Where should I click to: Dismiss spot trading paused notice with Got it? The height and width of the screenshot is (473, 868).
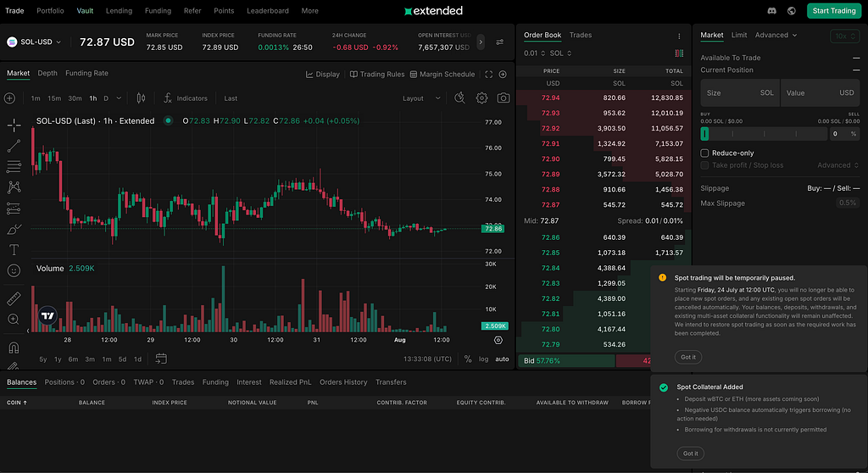pos(688,357)
